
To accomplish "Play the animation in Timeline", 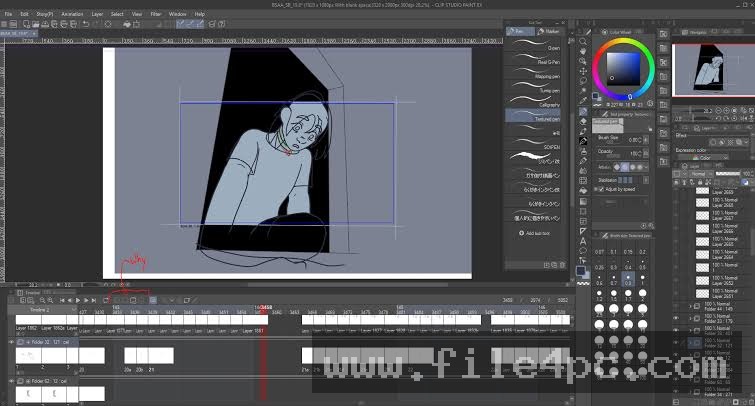I will click(78, 300).
